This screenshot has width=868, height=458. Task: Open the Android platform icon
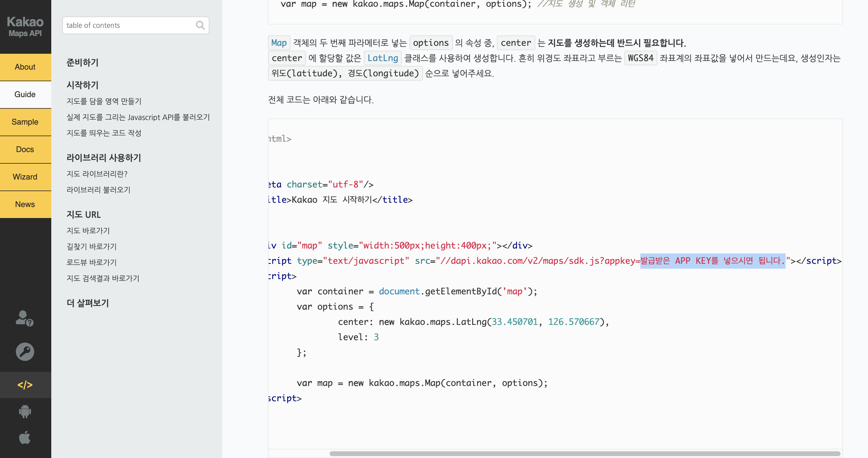25,412
